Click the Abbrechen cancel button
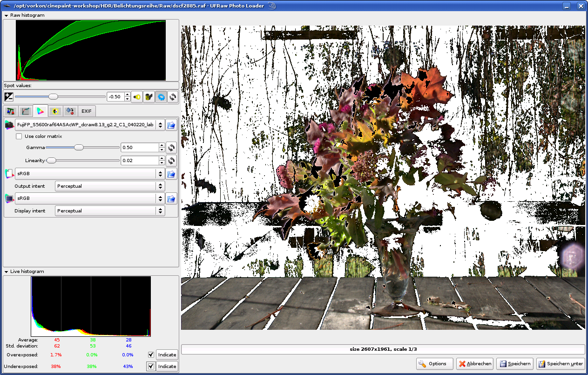 point(474,364)
